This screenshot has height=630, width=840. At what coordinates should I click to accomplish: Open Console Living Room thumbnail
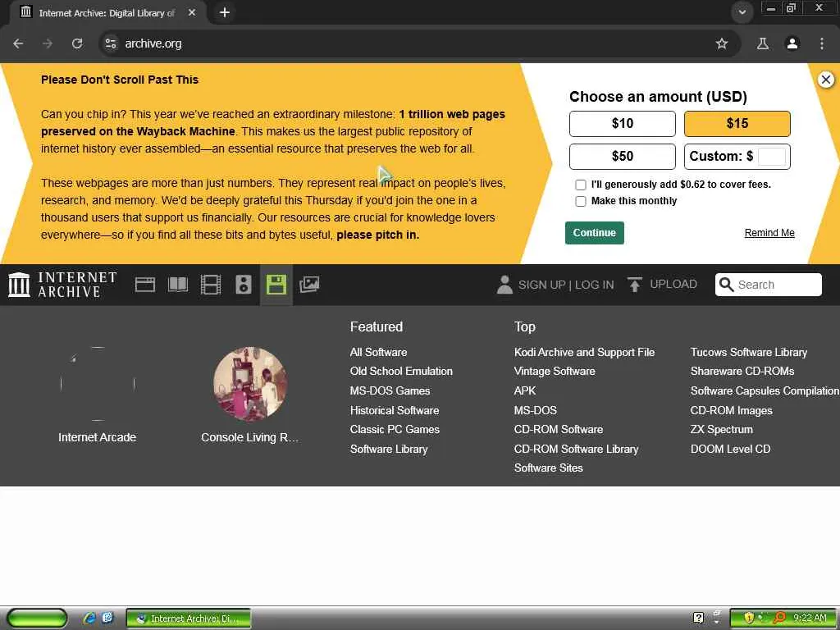(250, 384)
